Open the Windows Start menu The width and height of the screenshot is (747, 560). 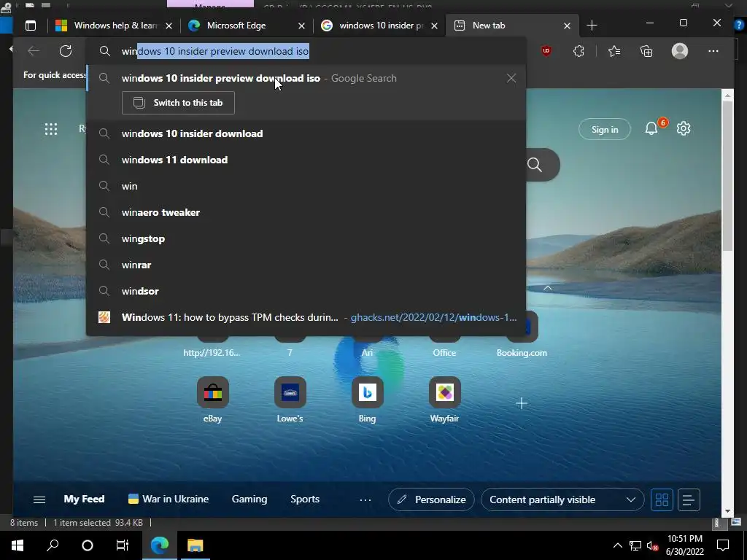point(18,545)
